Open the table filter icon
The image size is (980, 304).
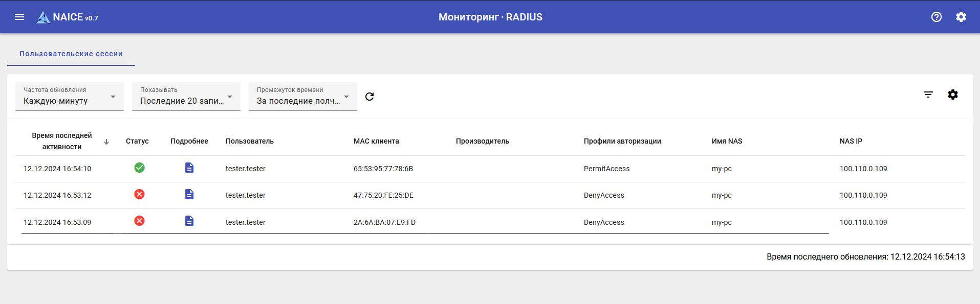click(x=928, y=95)
